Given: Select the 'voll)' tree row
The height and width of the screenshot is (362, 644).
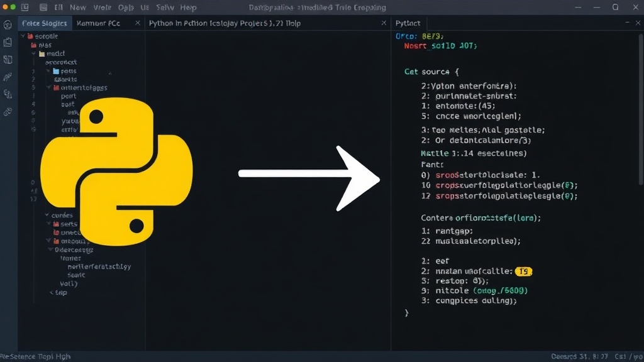Looking at the screenshot, I should click(x=69, y=283).
